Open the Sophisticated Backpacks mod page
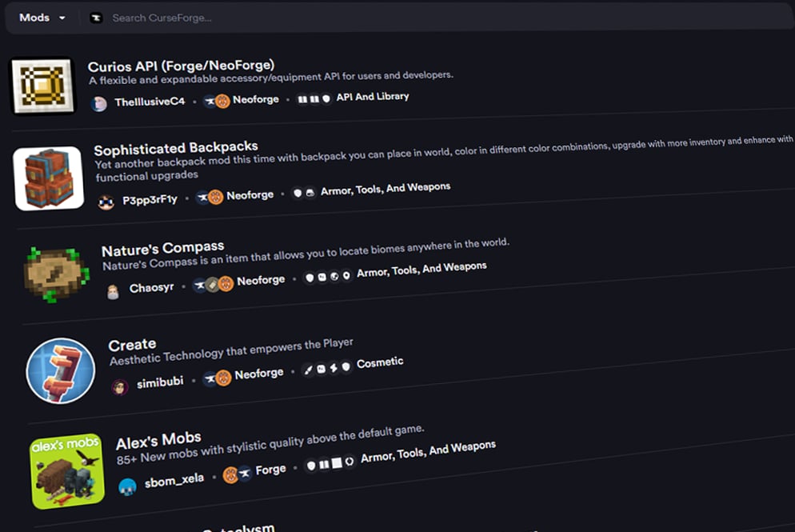 click(175, 148)
